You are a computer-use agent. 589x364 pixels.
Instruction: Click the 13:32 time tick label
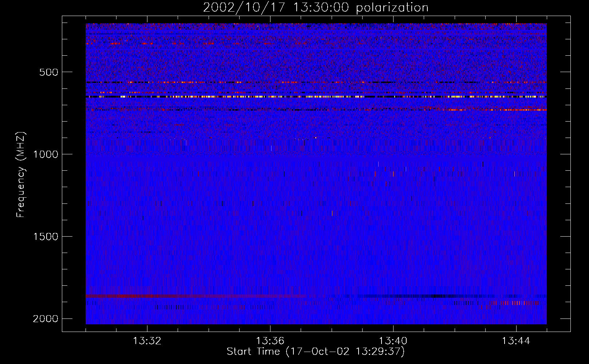click(x=147, y=341)
